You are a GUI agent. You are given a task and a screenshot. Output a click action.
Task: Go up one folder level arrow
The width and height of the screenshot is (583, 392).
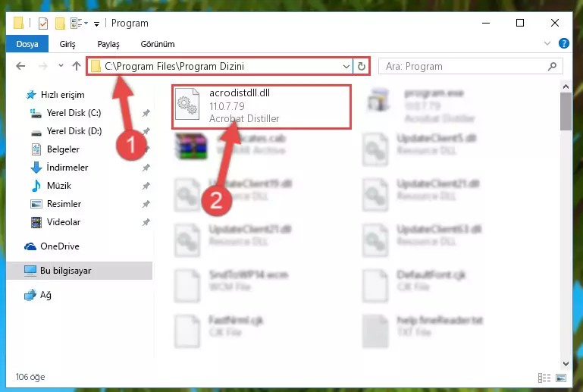pyautogui.click(x=77, y=66)
